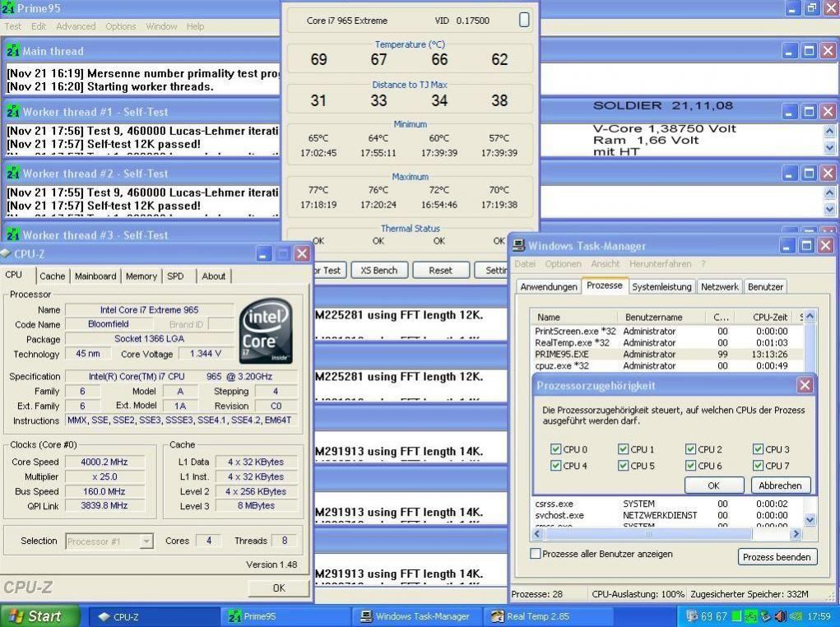Click Worker thread #2 window icon
The height and width of the screenshot is (627, 840).
pos(13,173)
